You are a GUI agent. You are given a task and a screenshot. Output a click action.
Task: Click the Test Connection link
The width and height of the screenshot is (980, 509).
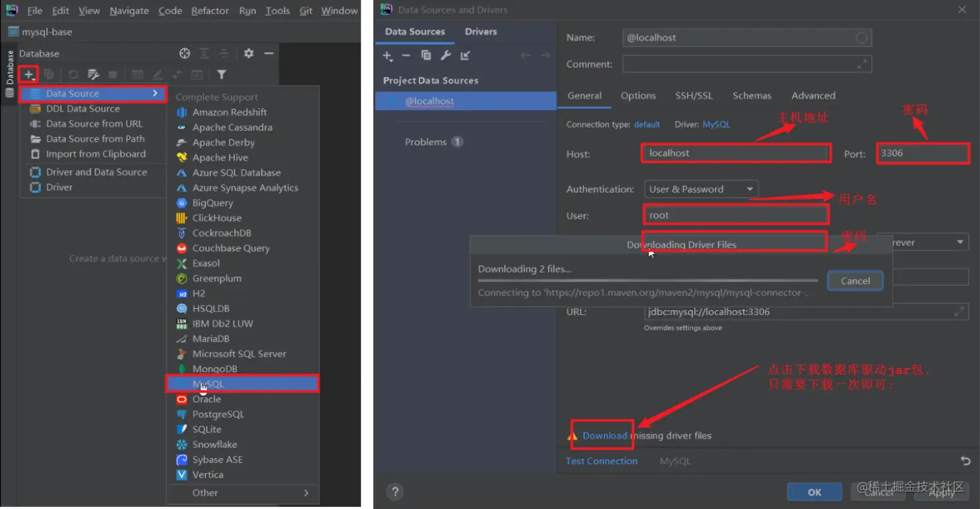[x=601, y=461]
